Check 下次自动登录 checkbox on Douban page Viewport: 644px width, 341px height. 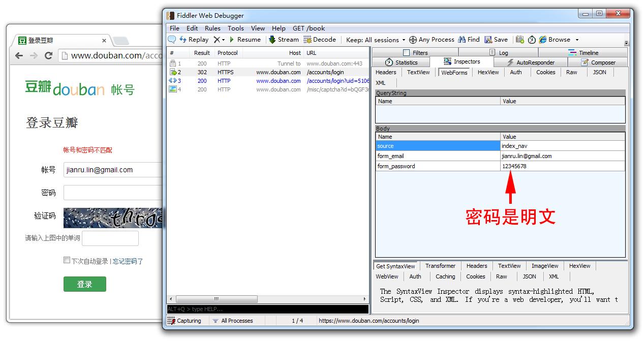pos(67,260)
